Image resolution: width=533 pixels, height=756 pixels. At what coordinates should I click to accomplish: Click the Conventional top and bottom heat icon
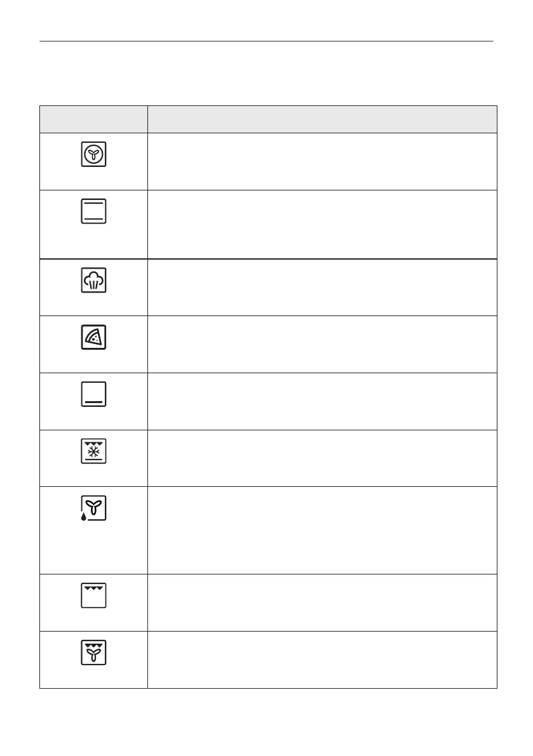pos(93,211)
